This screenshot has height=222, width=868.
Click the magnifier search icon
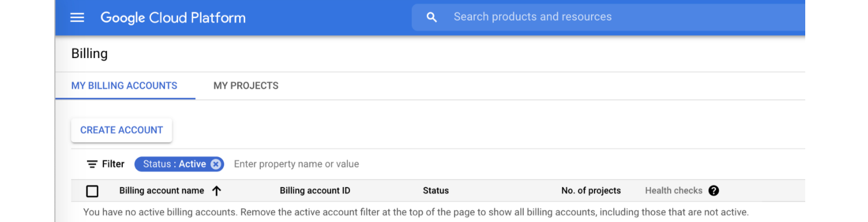pyautogui.click(x=431, y=17)
